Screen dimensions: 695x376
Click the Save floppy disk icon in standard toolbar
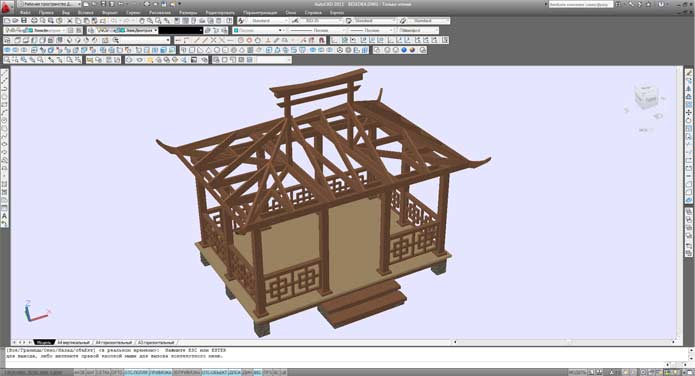pos(23,21)
